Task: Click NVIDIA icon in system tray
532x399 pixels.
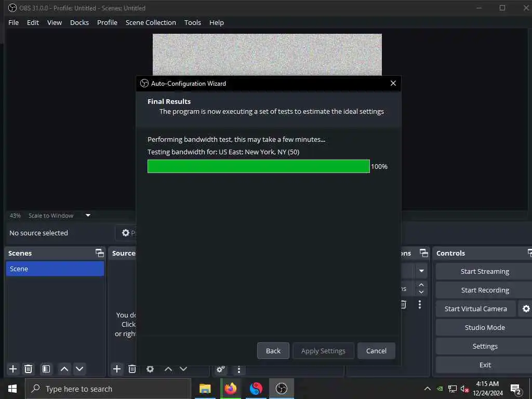Action: pyautogui.click(x=440, y=389)
